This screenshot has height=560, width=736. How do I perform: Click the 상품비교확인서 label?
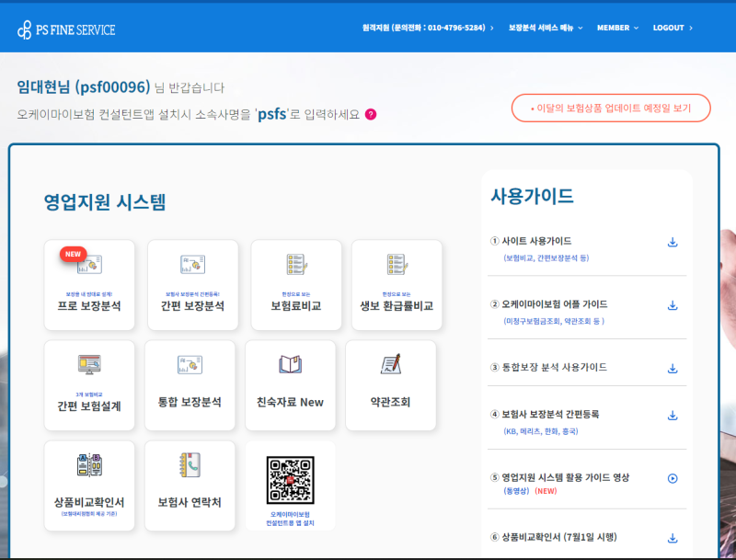[x=89, y=502]
